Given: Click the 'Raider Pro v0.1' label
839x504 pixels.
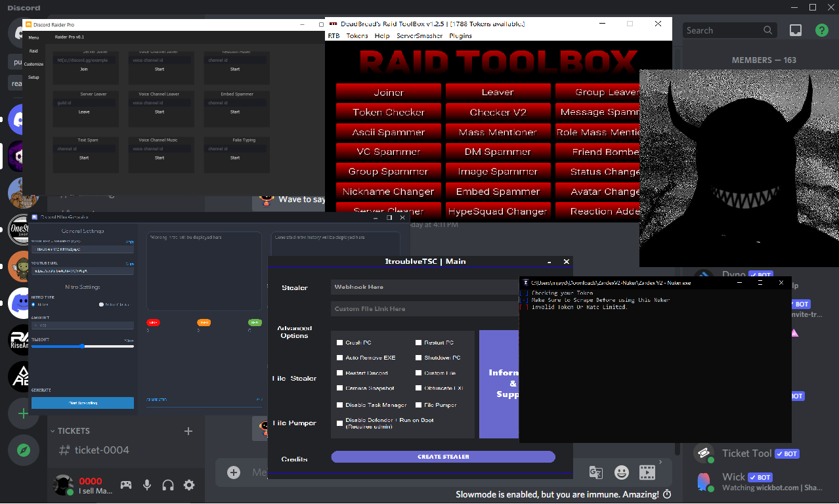Looking at the screenshot, I should [x=70, y=37].
